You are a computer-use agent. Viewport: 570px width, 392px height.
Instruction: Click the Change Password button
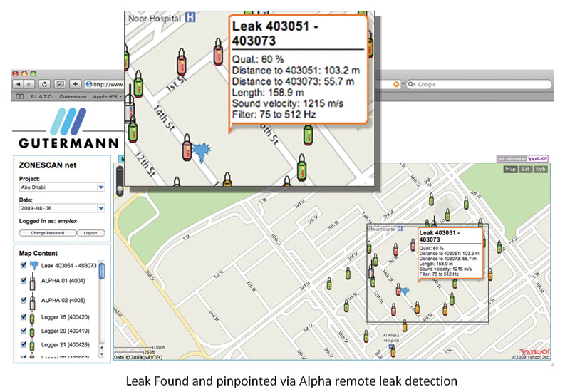point(48,233)
